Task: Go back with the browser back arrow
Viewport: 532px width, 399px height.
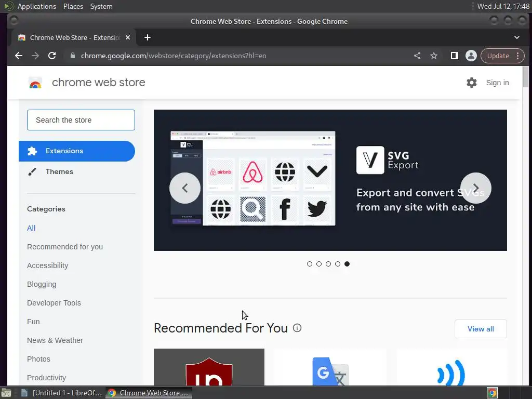Action: click(19, 56)
